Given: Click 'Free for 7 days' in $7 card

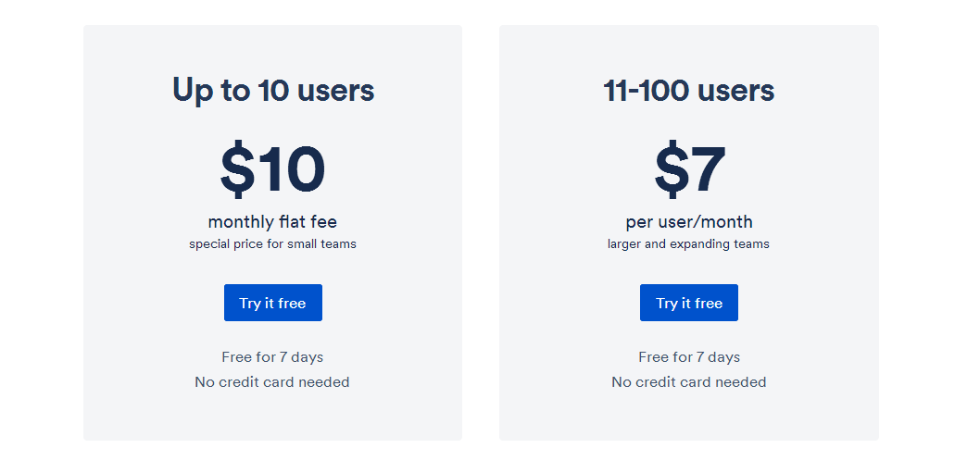Looking at the screenshot, I should point(689,357).
